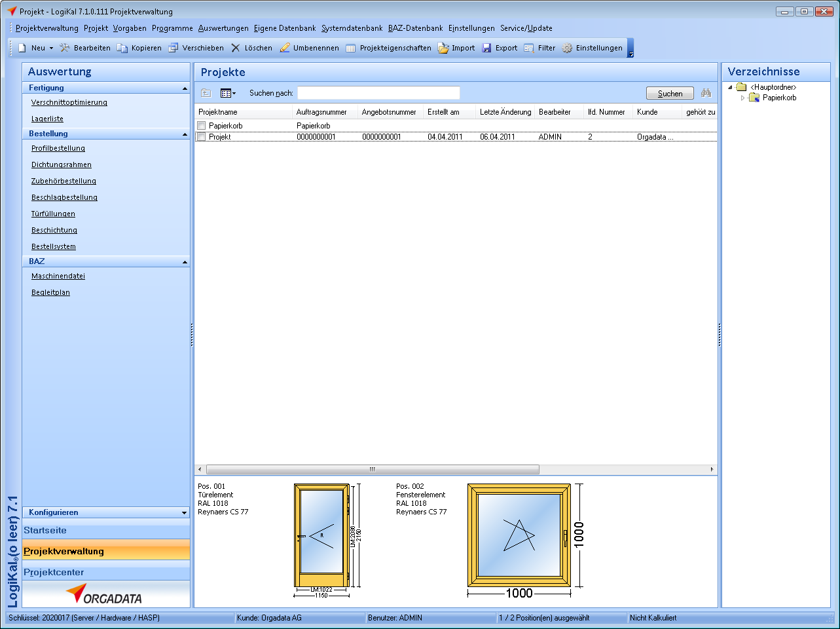Open the Service/Update menu
The width and height of the screenshot is (840, 629).
coord(526,28)
